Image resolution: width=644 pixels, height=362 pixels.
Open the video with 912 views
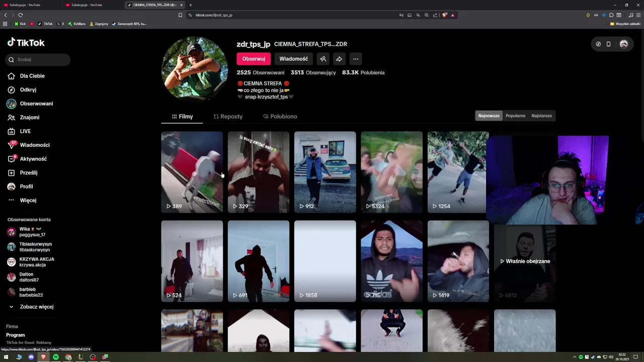(x=325, y=172)
